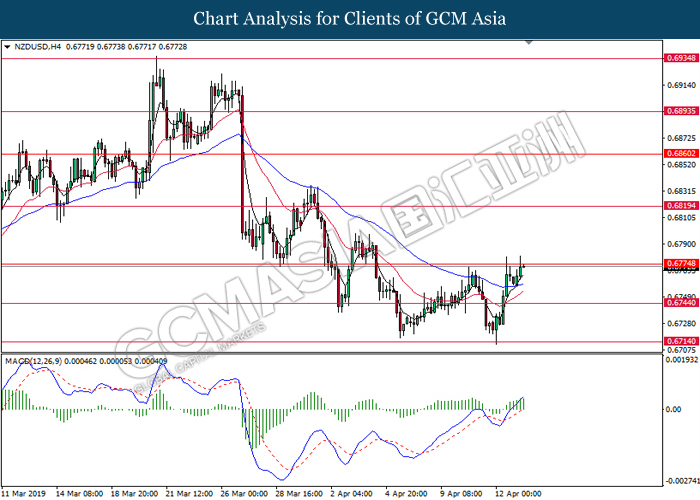Image resolution: width=700 pixels, height=500 pixels.
Task: Click the 0.68105 price scale value
Action: (682, 218)
